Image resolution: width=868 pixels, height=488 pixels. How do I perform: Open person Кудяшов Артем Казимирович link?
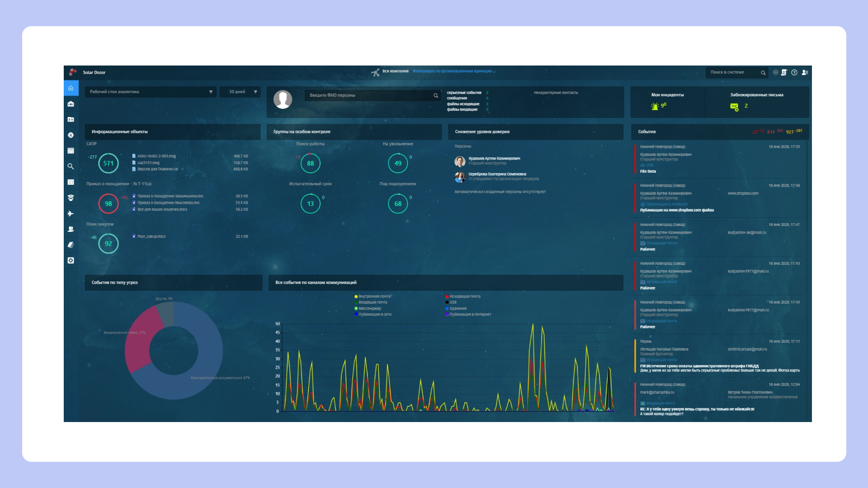(x=494, y=159)
